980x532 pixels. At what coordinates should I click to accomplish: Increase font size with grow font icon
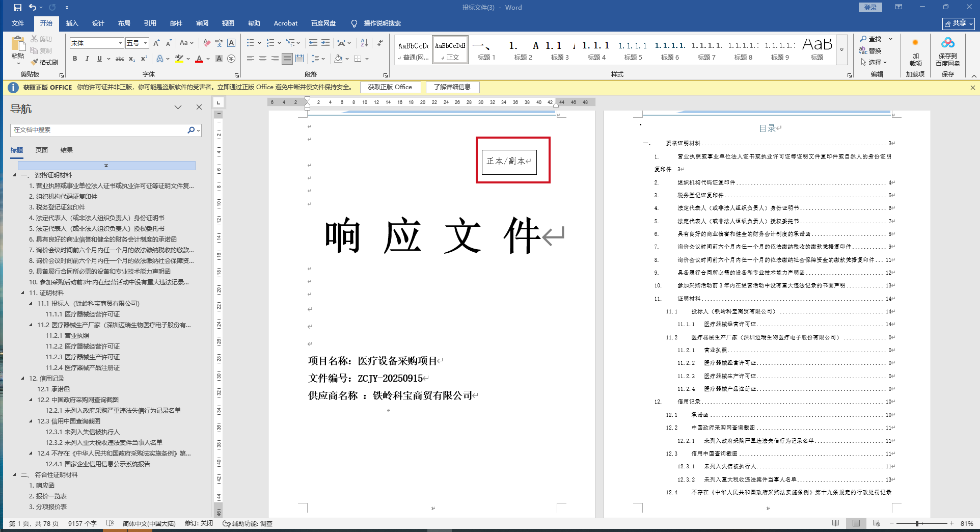(156, 43)
